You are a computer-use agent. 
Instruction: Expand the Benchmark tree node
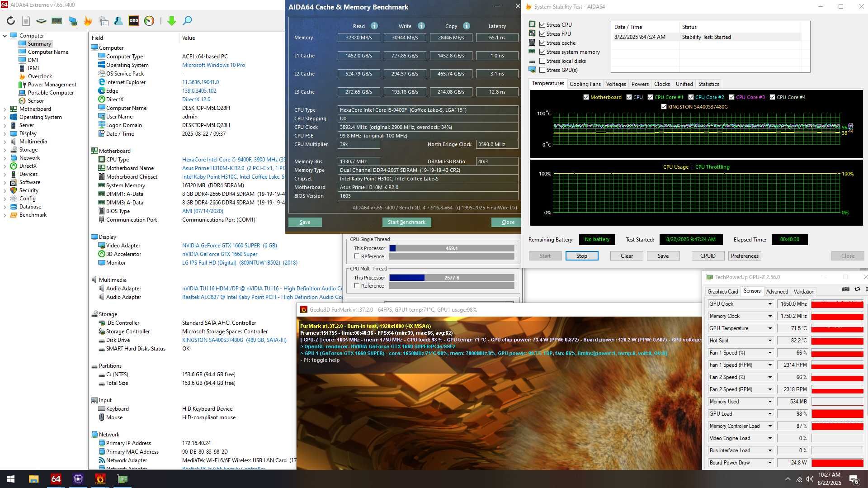pos(5,215)
